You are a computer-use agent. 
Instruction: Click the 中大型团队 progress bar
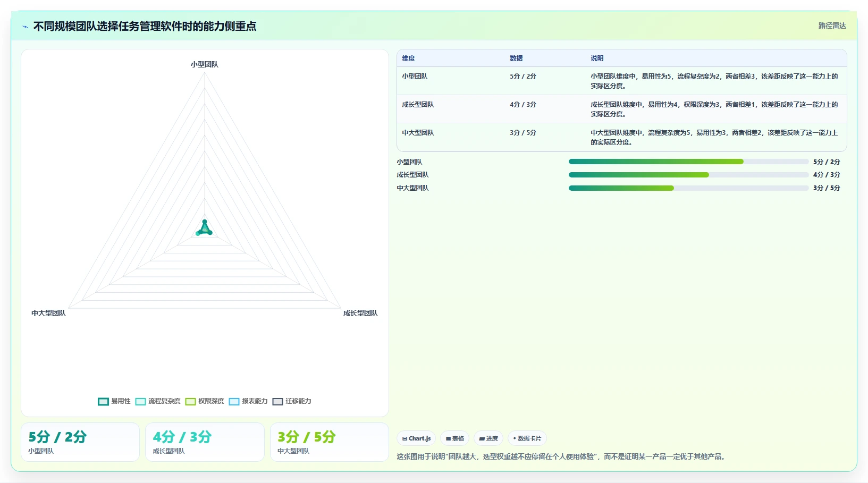[688, 188]
